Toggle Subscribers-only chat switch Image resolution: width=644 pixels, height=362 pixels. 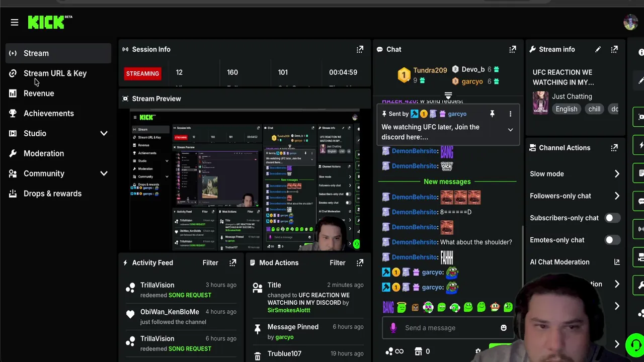pos(612,218)
